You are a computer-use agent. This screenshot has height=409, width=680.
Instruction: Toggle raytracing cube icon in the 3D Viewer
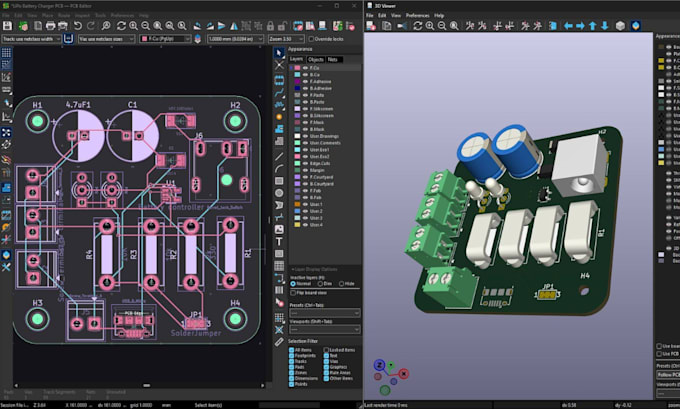point(620,26)
